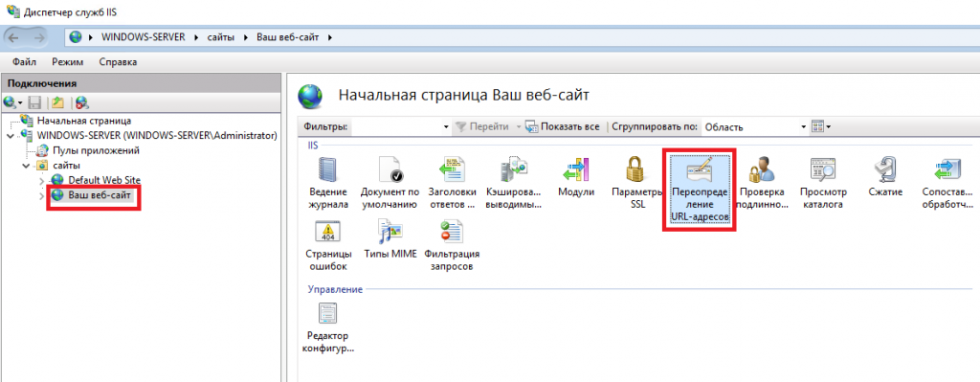The width and height of the screenshot is (980, 382).
Task: Open Сопоставления обработчиков feature
Action: point(947,184)
